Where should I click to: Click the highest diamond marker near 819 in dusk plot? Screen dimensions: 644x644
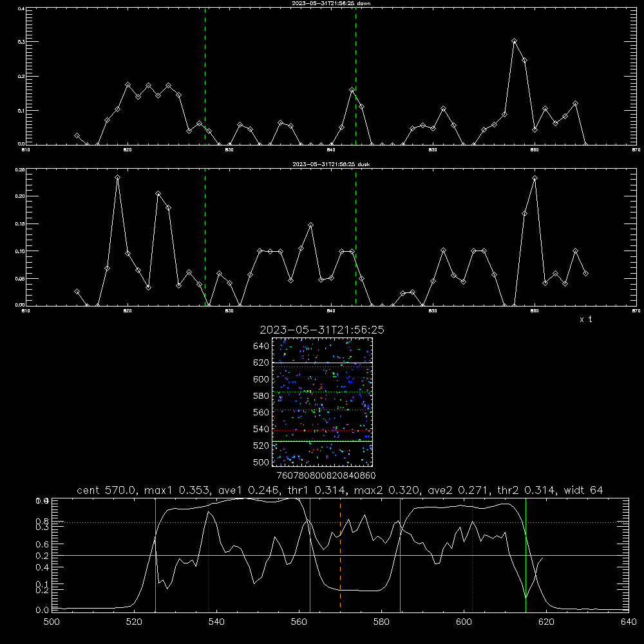tap(117, 178)
